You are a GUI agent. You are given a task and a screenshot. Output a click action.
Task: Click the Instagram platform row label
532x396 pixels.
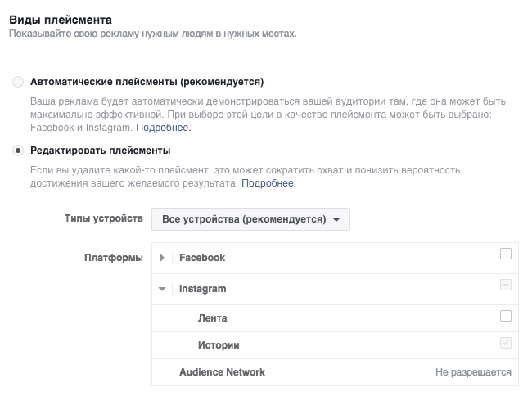pos(202,289)
